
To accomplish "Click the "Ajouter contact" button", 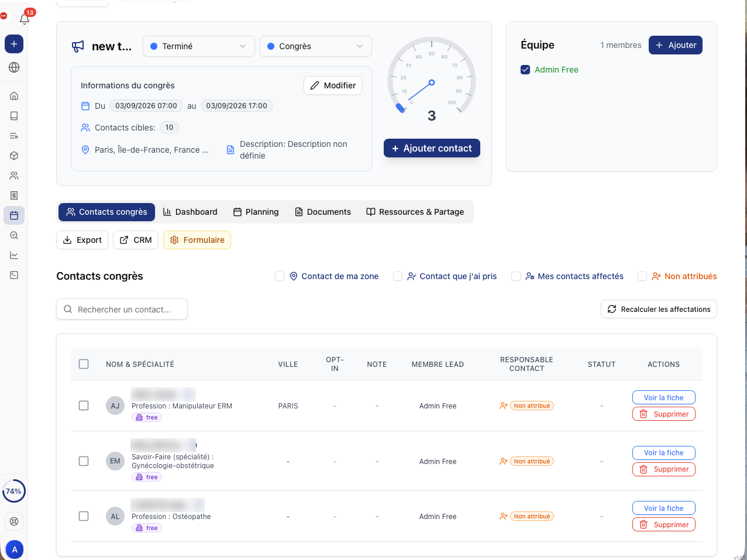I will click(432, 148).
